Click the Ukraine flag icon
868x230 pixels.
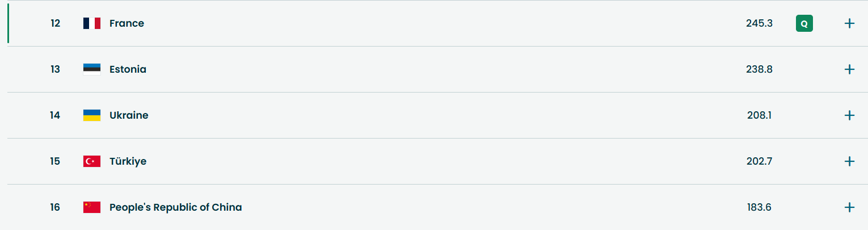(x=91, y=115)
